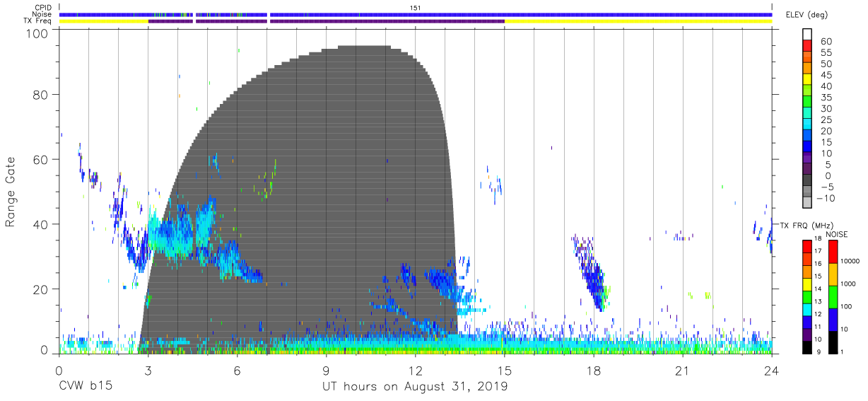Click the dark gray segment of ELEV colorbar
The image size is (868, 401).
808,180
